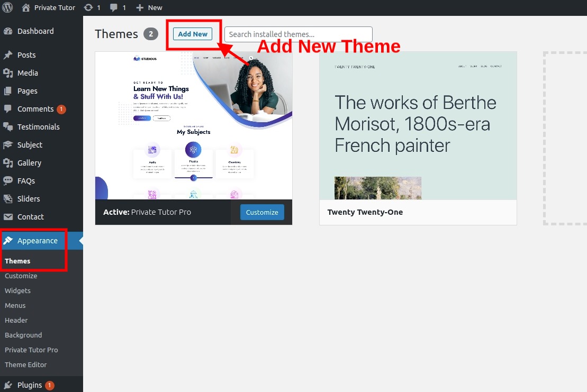The width and height of the screenshot is (587, 392).
Task: Open the Private Tutor home icon
Action: [x=26, y=7]
